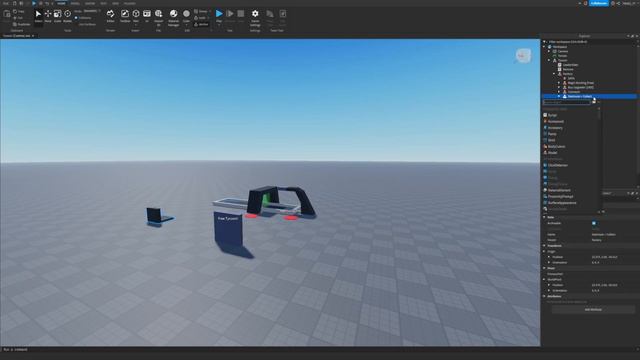640x360 pixels.
Task: Collapse the Data properties section
Action: [544, 217]
